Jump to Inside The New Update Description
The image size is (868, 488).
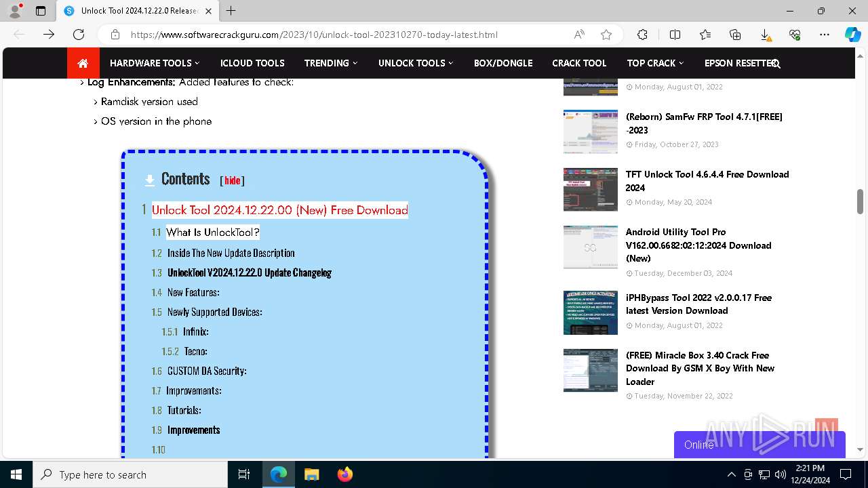coord(231,253)
